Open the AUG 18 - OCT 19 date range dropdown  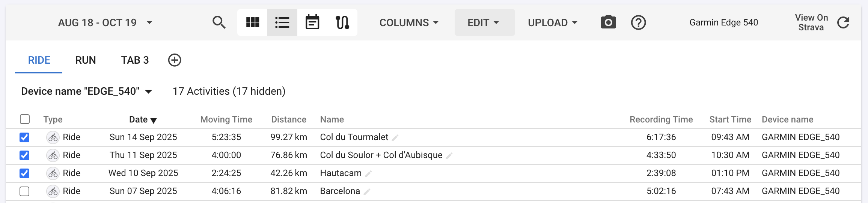tap(105, 22)
